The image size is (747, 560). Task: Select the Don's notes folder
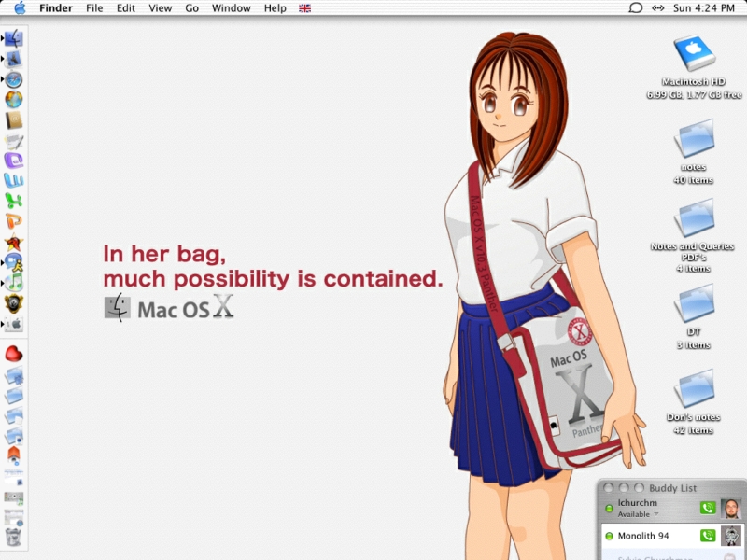tap(694, 388)
